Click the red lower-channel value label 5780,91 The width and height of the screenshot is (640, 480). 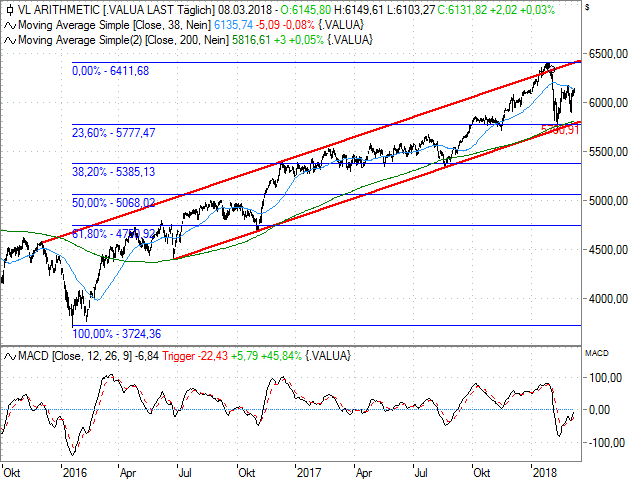click(x=560, y=130)
